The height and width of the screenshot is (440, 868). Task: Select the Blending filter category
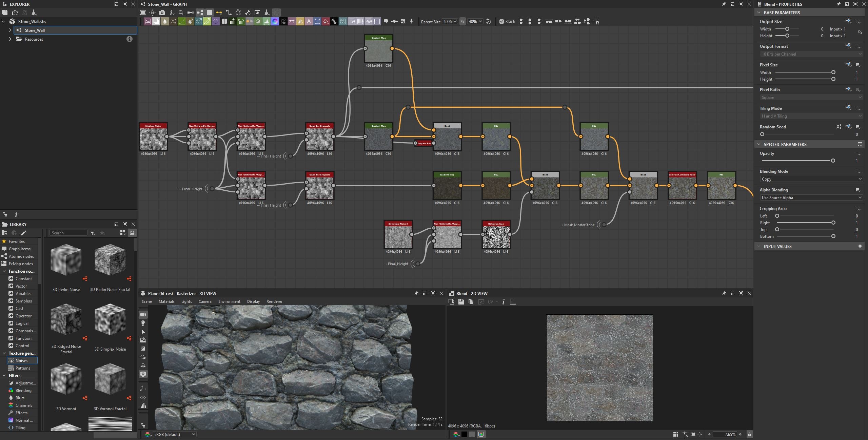pyautogui.click(x=22, y=391)
